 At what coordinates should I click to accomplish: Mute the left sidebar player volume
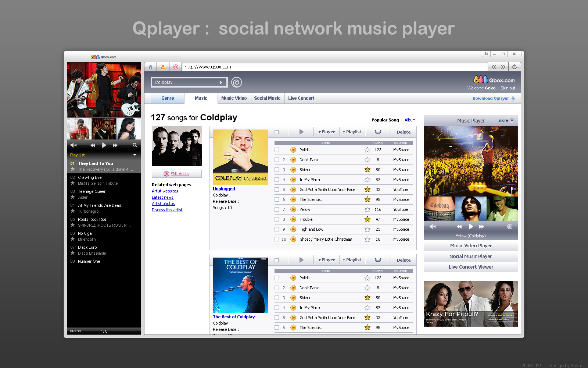coord(73,145)
